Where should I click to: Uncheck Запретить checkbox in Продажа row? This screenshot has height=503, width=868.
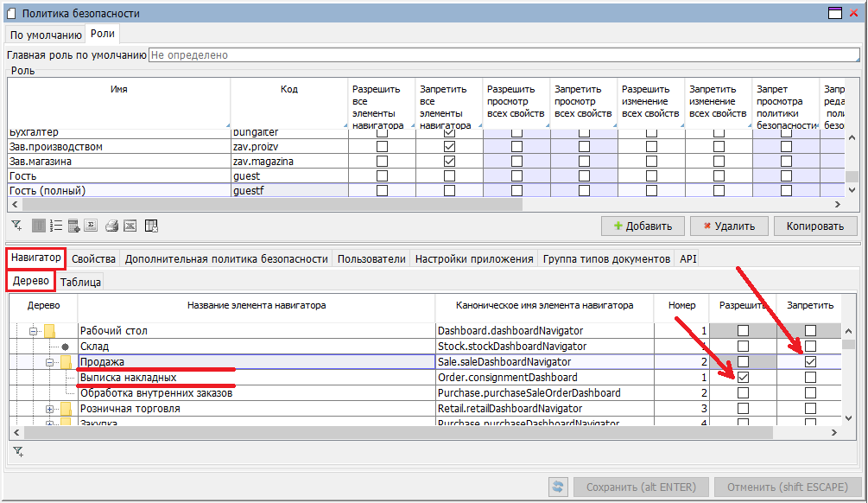[x=810, y=362]
